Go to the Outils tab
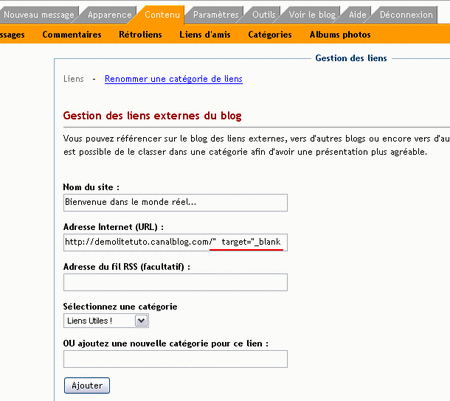This screenshot has width=450, height=401. click(x=264, y=15)
